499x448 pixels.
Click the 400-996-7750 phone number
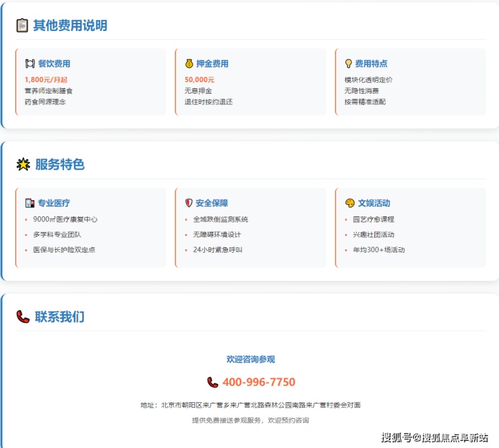click(x=258, y=382)
